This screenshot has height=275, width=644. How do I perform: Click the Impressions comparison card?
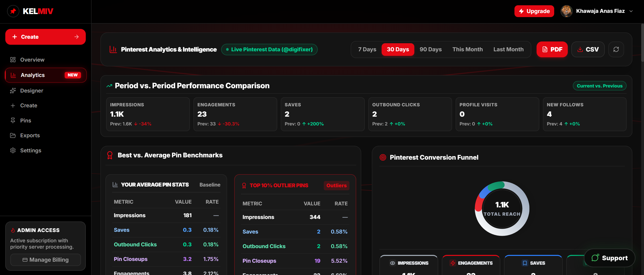point(148,114)
